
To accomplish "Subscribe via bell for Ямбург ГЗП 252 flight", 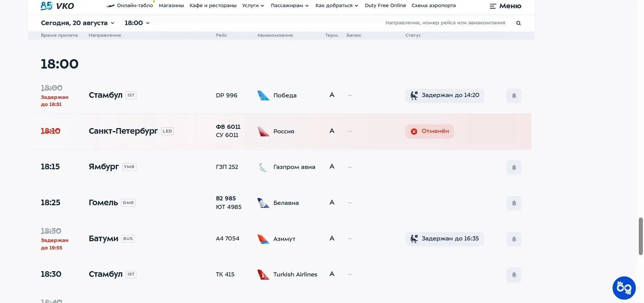I will tap(514, 167).
